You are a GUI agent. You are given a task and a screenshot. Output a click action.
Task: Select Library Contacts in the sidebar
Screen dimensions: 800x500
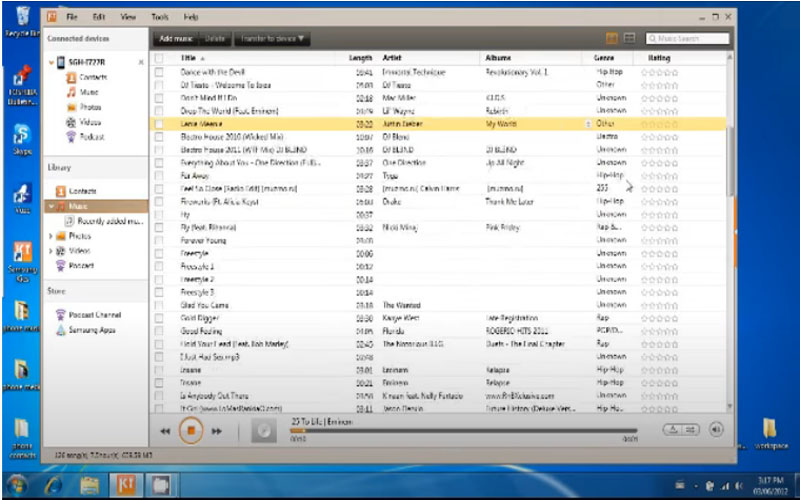coord(76,191)
